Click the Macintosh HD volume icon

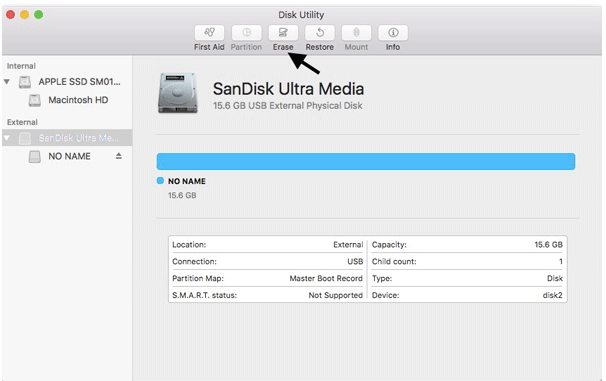point(35,100)
